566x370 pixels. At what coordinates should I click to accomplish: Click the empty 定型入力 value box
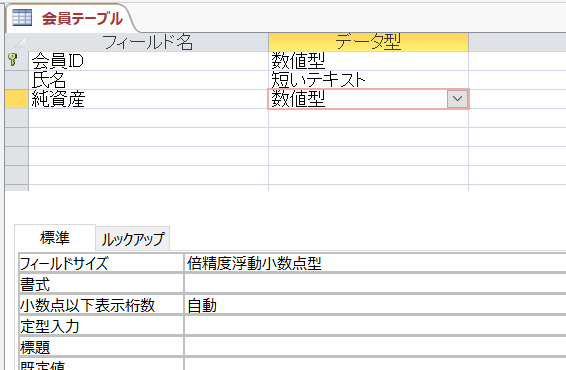tap(375, 326)
